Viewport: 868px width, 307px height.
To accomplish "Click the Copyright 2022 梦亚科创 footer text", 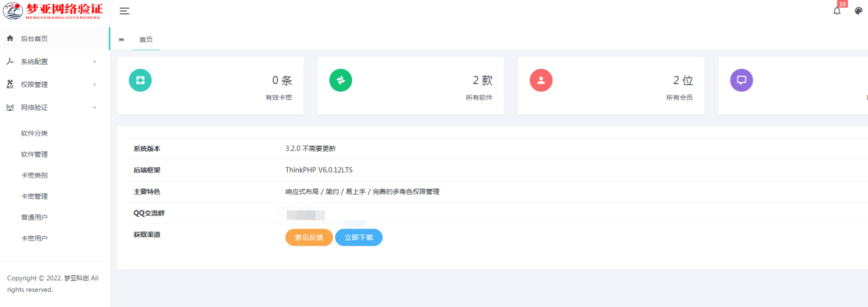I will click(53, 284).
